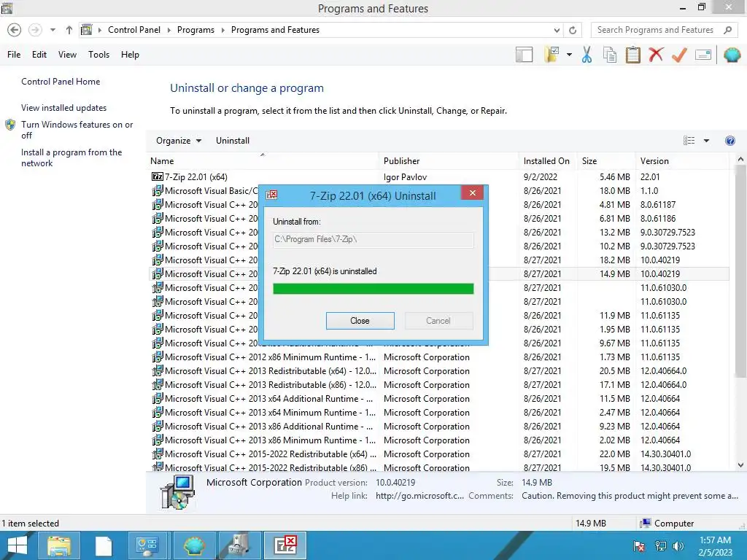
Task: Click the 7-Zip Uninstall dialog title icon
Action: pos(271,195)
